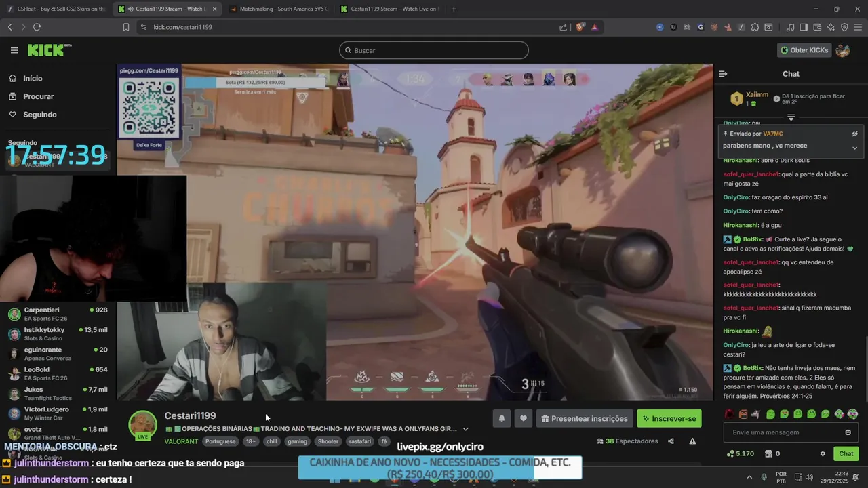Bookmark this page
868x488 pixels.
126,27
